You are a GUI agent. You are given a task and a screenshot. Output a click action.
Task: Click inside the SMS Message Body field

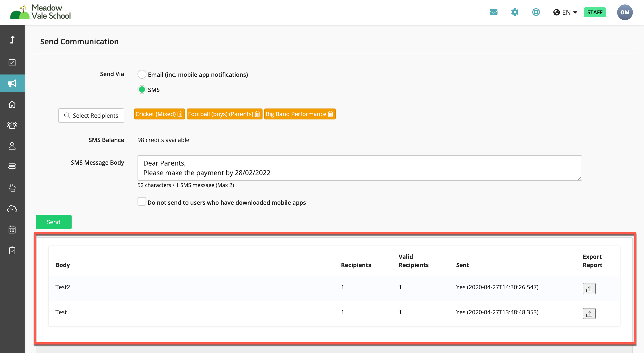359,168
